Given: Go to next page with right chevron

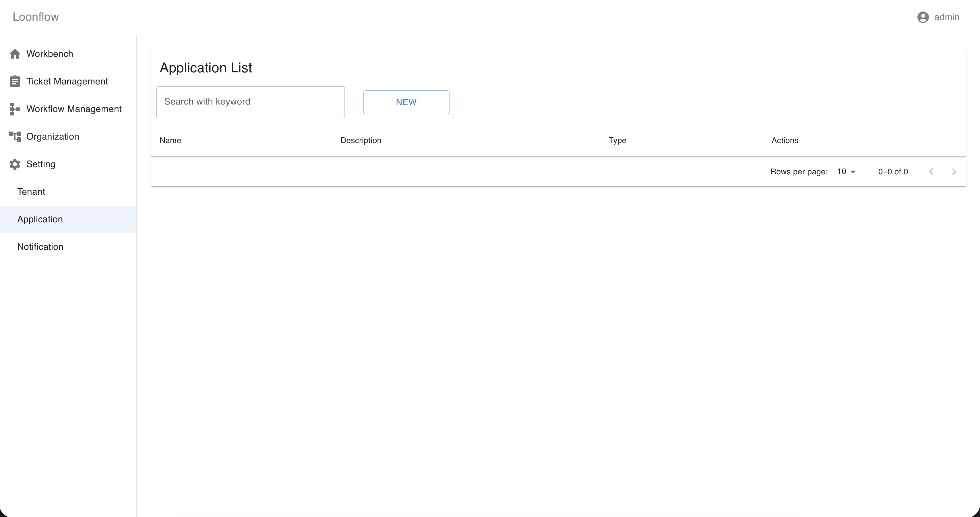Looking at the screenshot, I should point(954,171).
